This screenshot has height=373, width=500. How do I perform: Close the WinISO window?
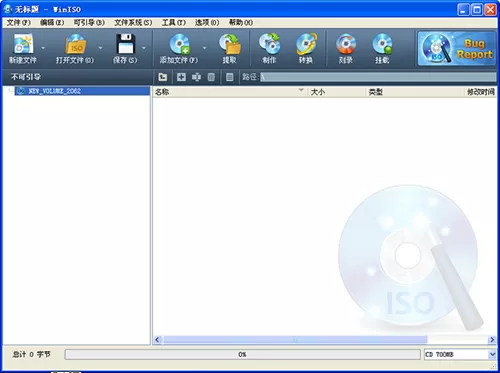pos(490,9)
